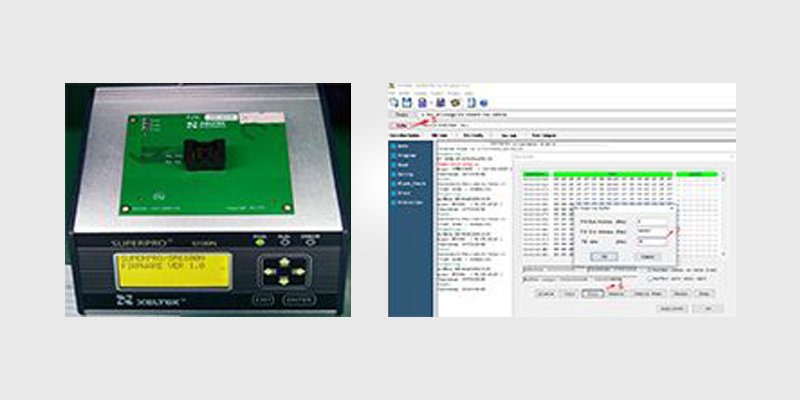Click the buffer hex view vertical scrollbar
Image resolution: width=800 pixels, height=400 pixels.
pyautogui.click(x=723, y=214)
